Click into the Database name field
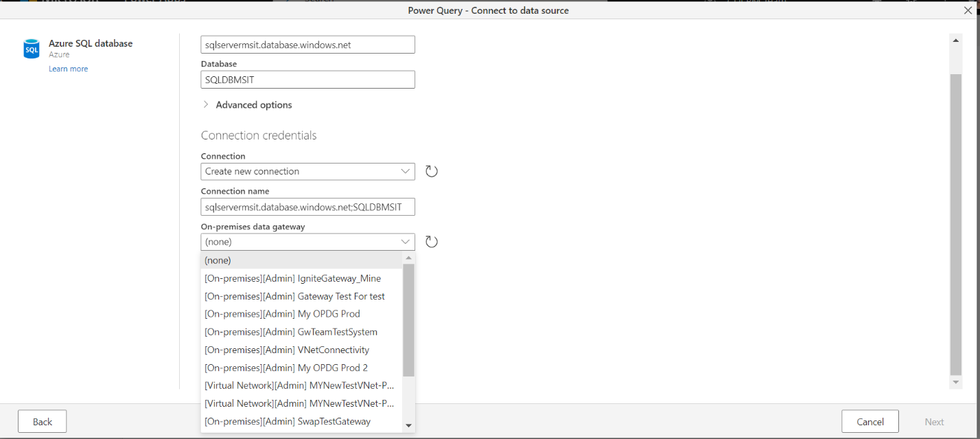This screenshot has height=439, width=980. [x=307, y=80]
